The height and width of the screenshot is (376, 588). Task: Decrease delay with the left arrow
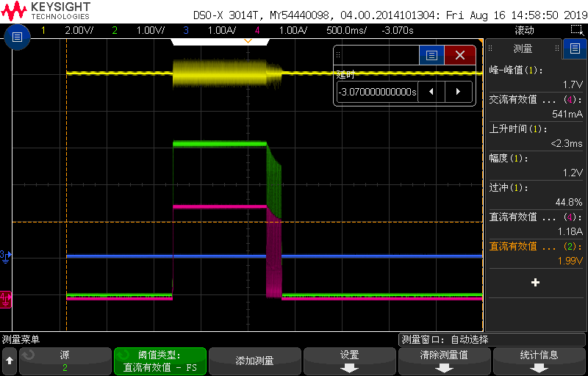tap(431, 91)
